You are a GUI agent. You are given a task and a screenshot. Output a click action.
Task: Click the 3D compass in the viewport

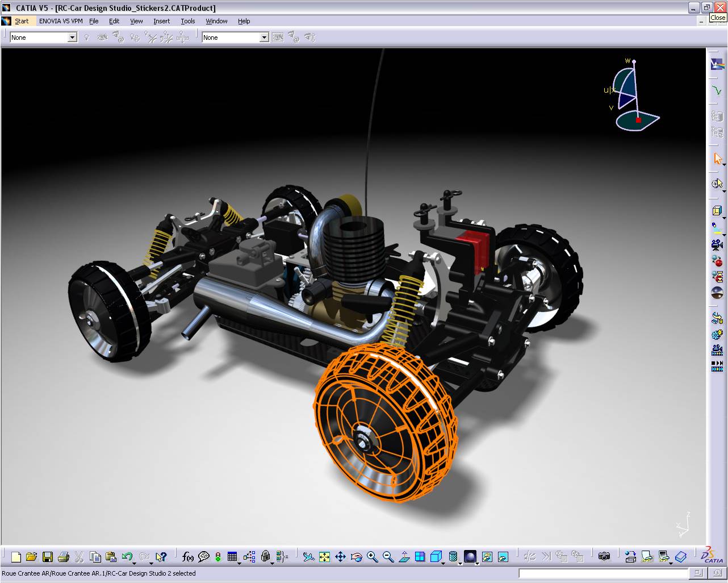click(x=633, y=95)
